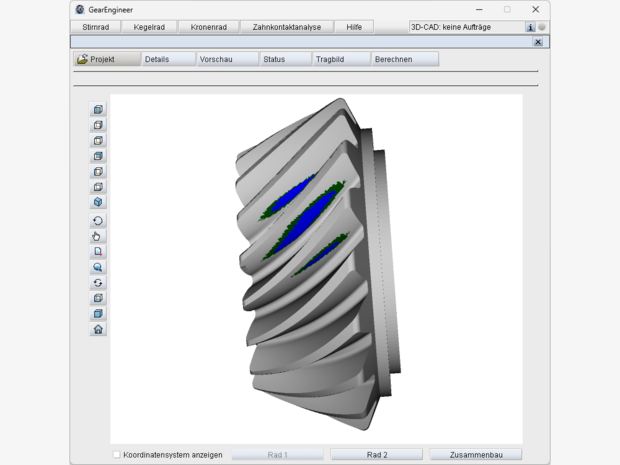This screenshot has height=465, width=620.
Task: Select the rotate view tool
Action: tap(98, 221)
